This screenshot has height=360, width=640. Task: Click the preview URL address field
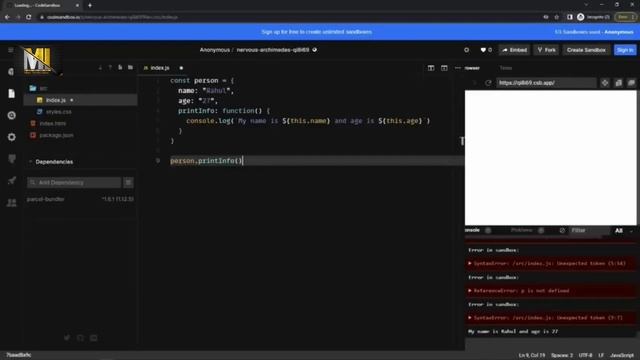pyautogui.click(x=546, y=83)
